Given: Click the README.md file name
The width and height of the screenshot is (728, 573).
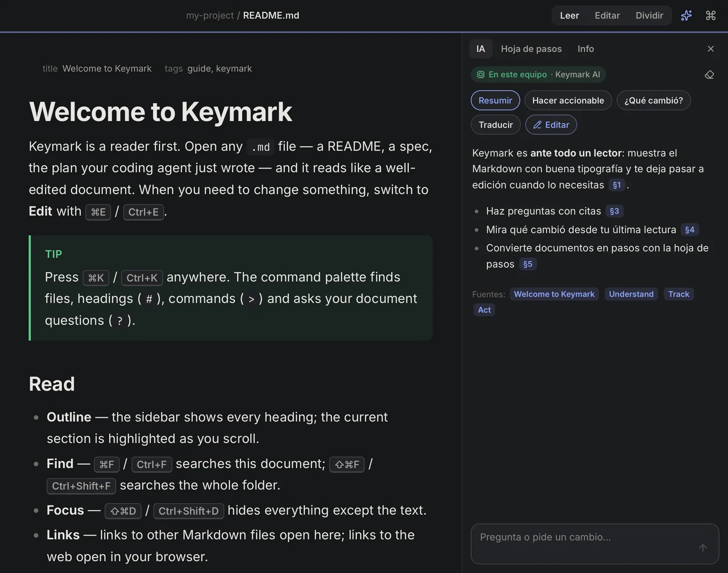Looking at the screenshot, I should coord(271,15).
